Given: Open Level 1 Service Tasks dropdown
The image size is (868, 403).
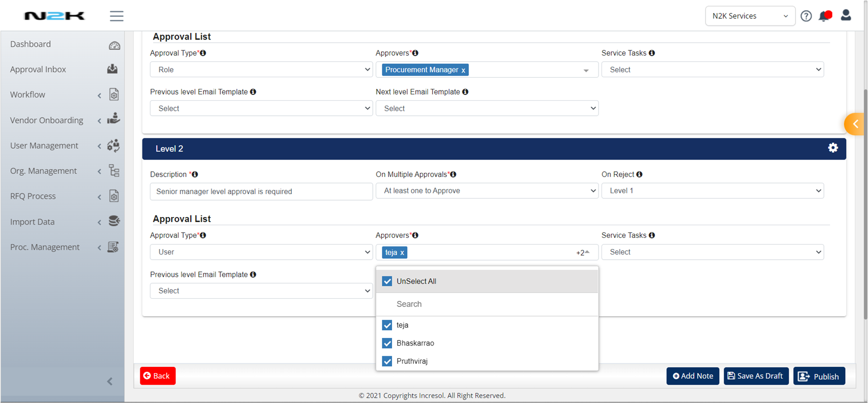Looking at the screenshot, I should point(712,70).
